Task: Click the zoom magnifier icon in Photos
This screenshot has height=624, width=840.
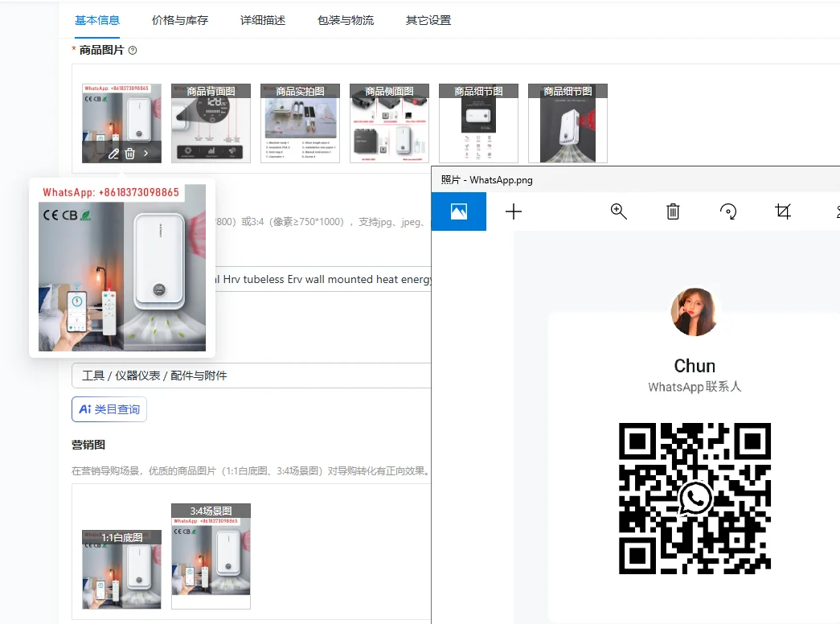Action: (619, 211)
